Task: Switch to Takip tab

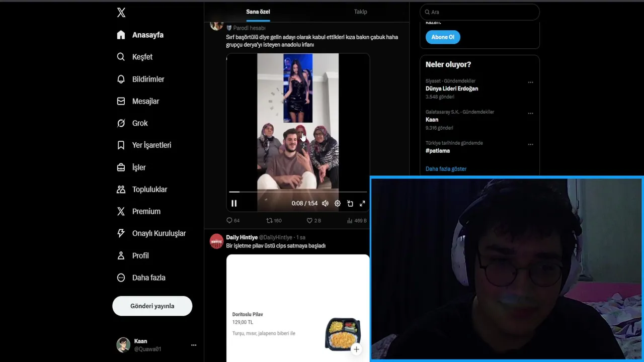Action: 361,12
